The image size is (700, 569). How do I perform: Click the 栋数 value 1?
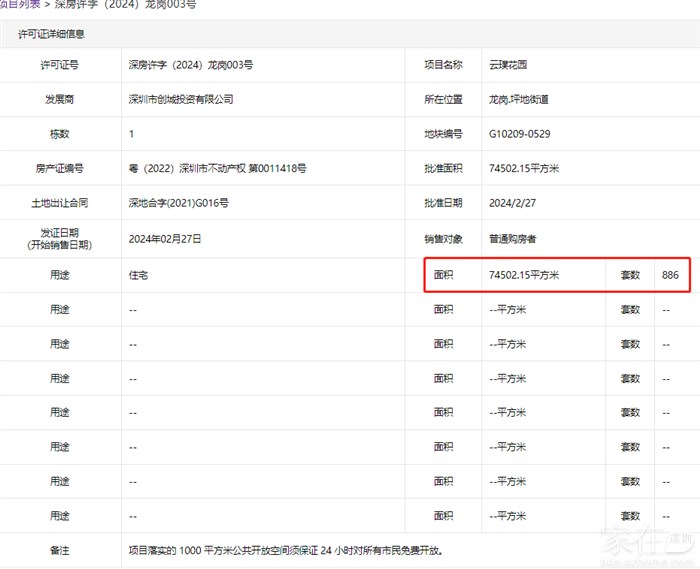132,134
